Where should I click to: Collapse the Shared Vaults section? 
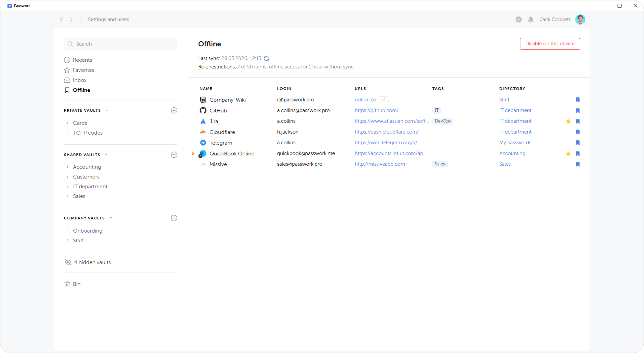point(106,155)
